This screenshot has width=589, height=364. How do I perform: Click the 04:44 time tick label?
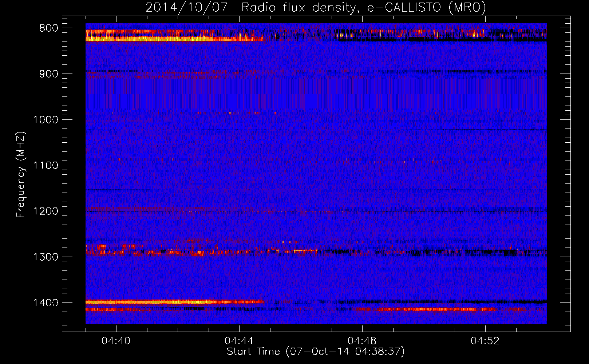239,341
